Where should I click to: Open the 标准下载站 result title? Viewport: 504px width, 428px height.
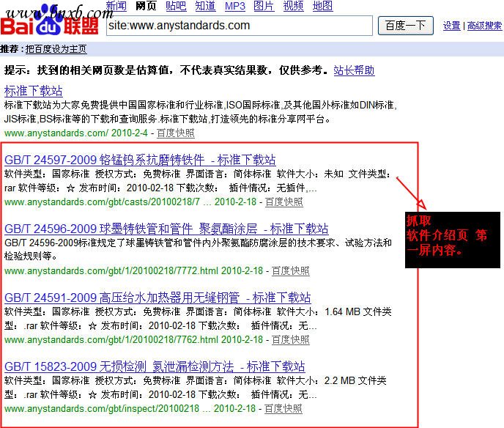34,91
